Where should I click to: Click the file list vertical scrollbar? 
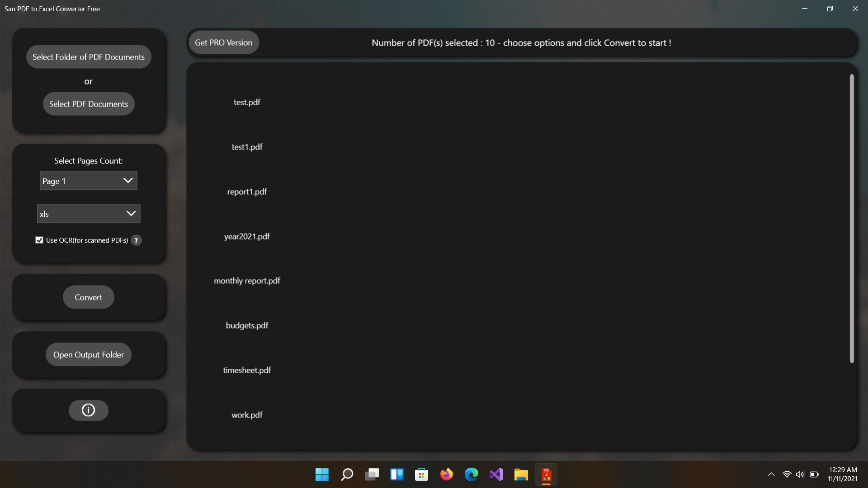click(x=852, y=219)
